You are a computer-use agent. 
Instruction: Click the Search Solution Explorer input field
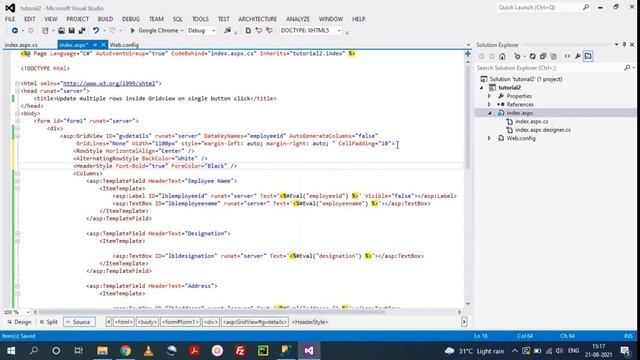[549, 68]
